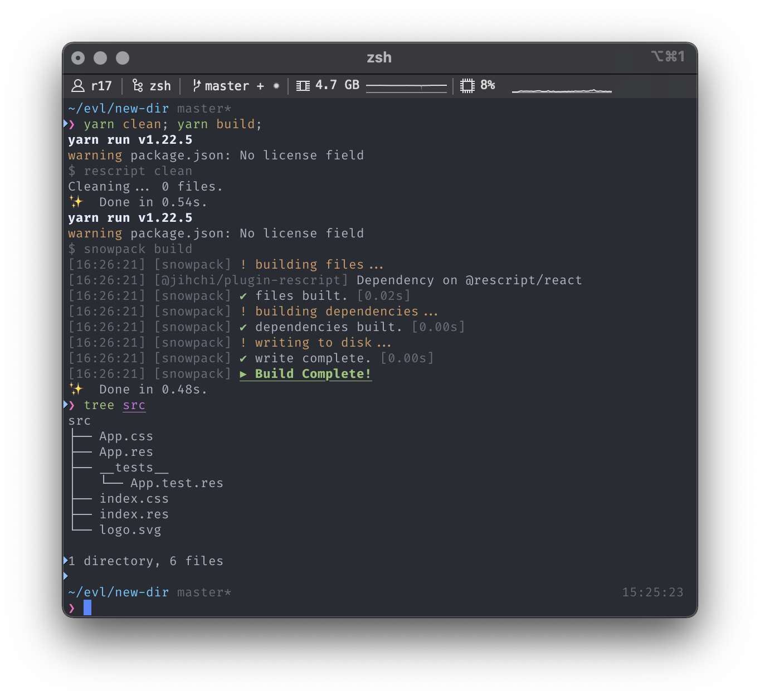760x700 pixels.
Task: Click the first warning package.json line
Action: click(x=216, y=155)
